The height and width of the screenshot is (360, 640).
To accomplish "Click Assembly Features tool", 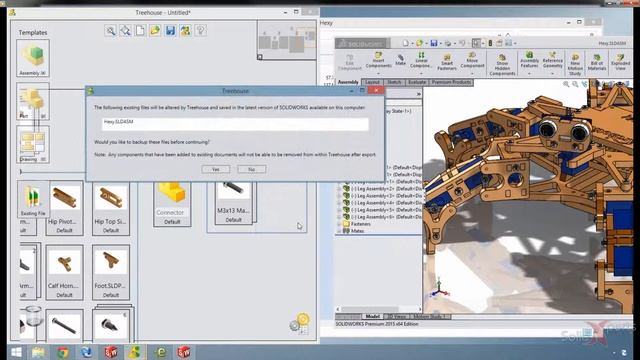I will [529, 60].
